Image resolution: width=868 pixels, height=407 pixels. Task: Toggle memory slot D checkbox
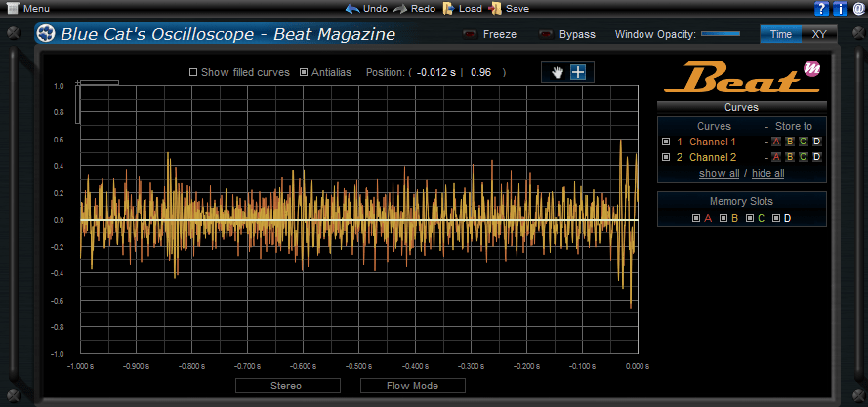(776, 219)
